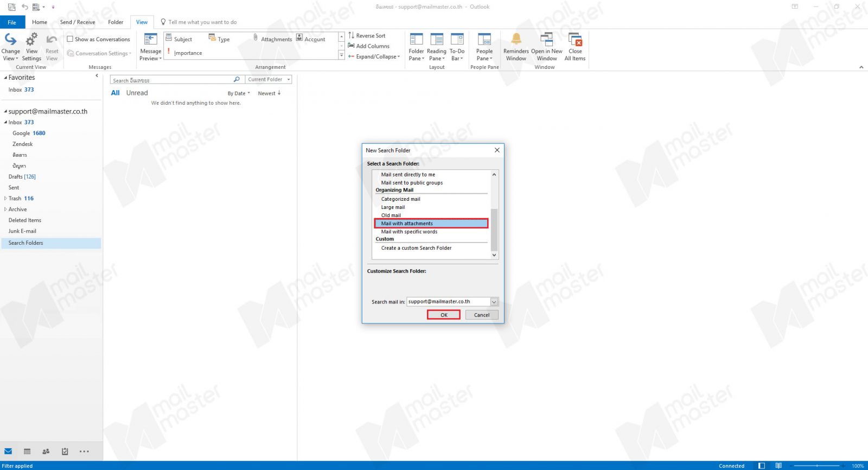Switch to the Folder tab
868x470 pixels.
coord(116,22)
